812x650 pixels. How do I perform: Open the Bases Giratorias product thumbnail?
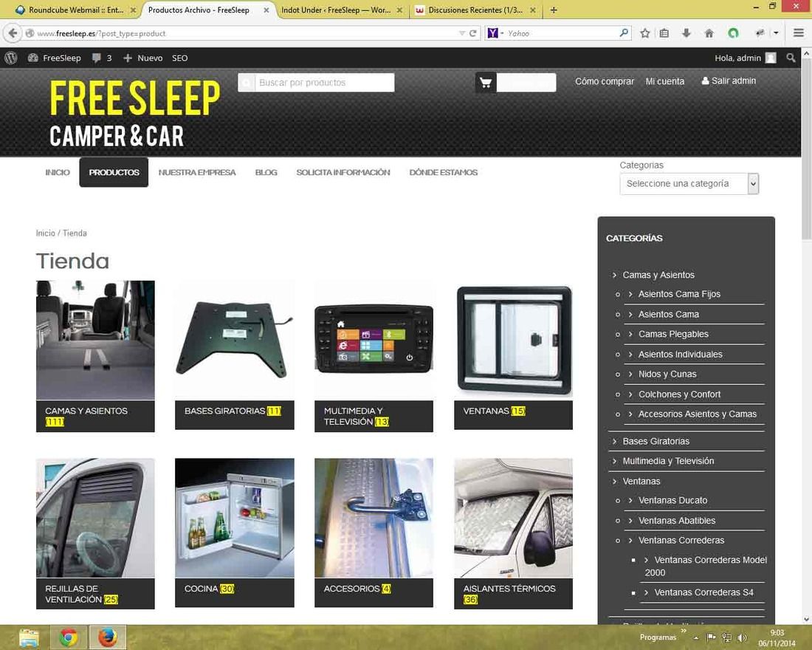[x=235, y=340]
